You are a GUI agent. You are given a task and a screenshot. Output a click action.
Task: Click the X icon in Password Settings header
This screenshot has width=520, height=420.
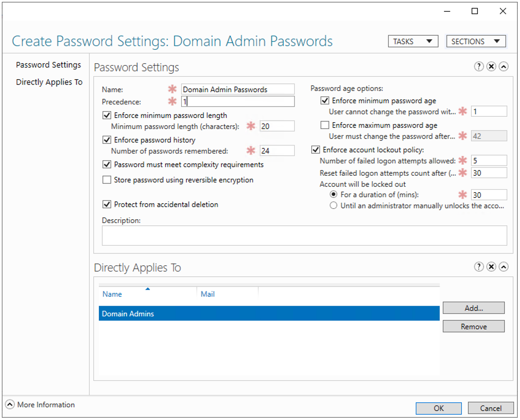[x=491, y=67]
